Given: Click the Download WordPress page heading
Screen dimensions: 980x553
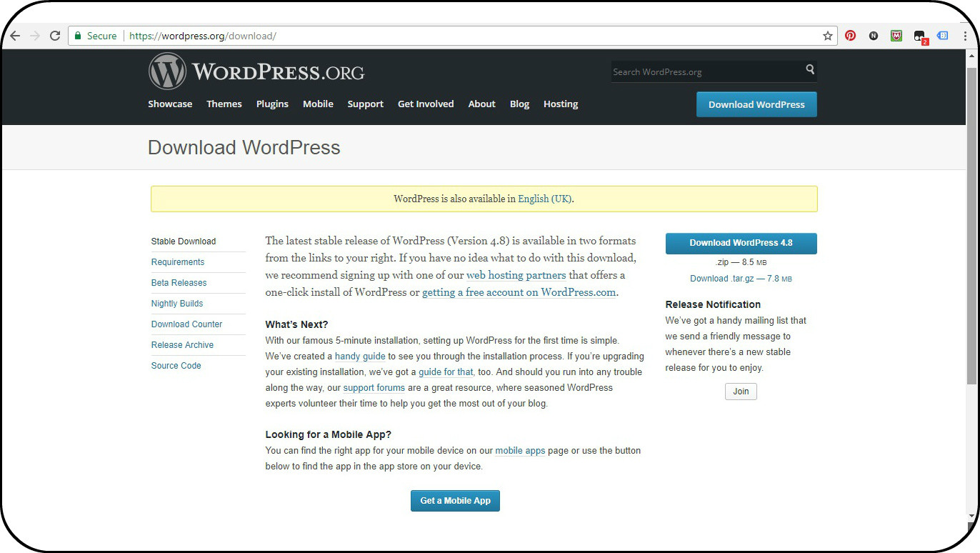Looking at the screenshot, I should [244, 148].
